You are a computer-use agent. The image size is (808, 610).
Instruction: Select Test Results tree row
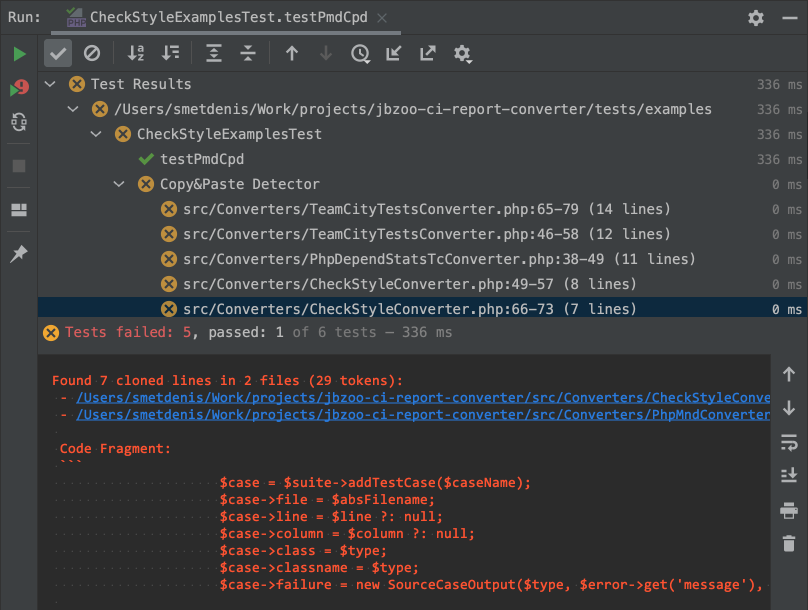tap(423, 84)
